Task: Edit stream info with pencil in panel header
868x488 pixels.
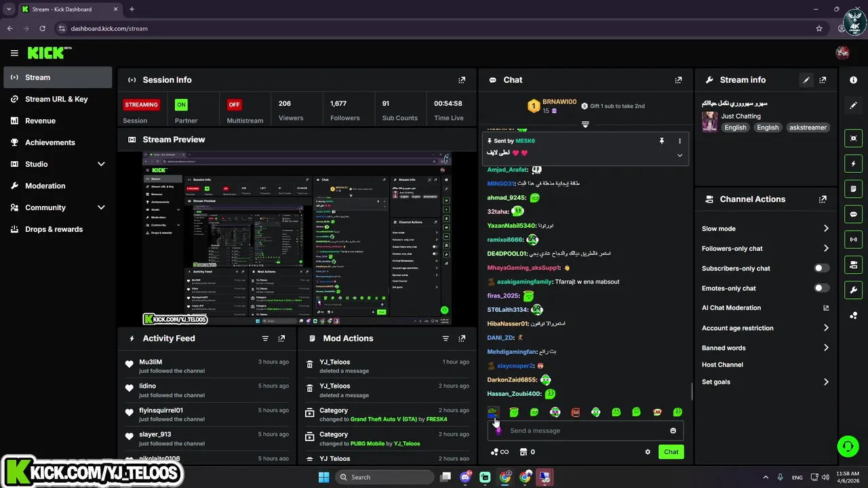Action: point(806,80)
